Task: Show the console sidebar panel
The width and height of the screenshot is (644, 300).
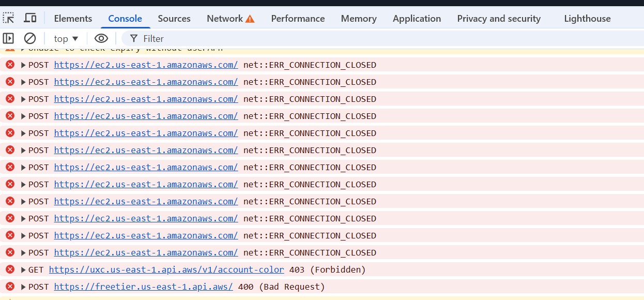Action: click(x=8, y=38)
